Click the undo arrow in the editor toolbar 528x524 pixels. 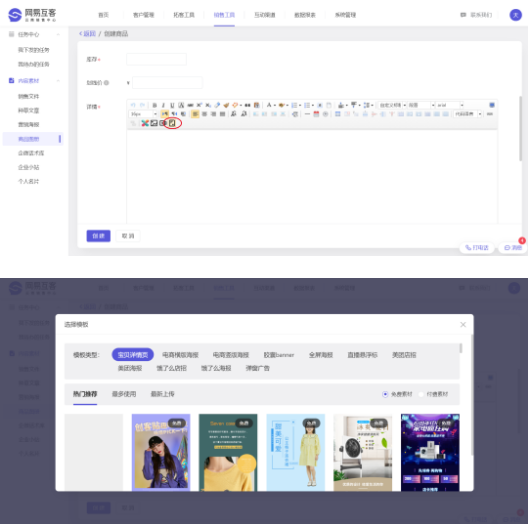pos(133,105)
